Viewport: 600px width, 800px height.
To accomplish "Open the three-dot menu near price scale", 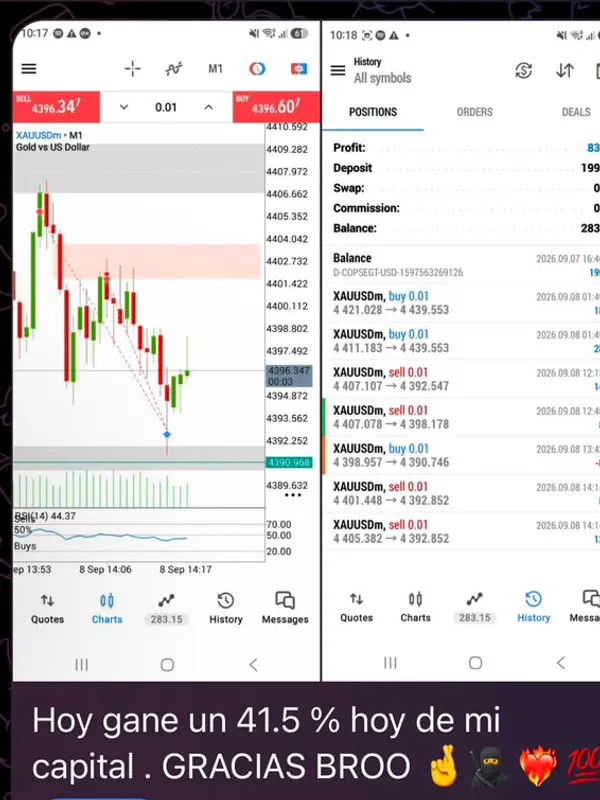I will 293,495.
